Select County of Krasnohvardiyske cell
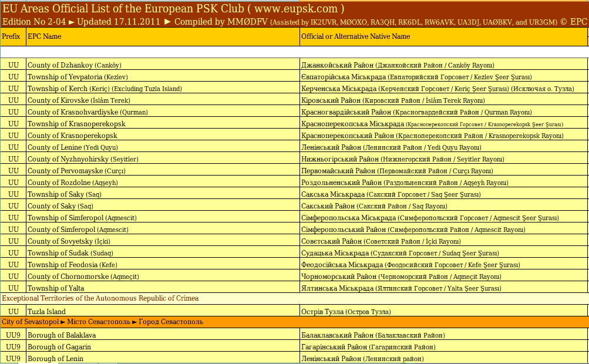This screenshot has width=589, height=364. 87,112
